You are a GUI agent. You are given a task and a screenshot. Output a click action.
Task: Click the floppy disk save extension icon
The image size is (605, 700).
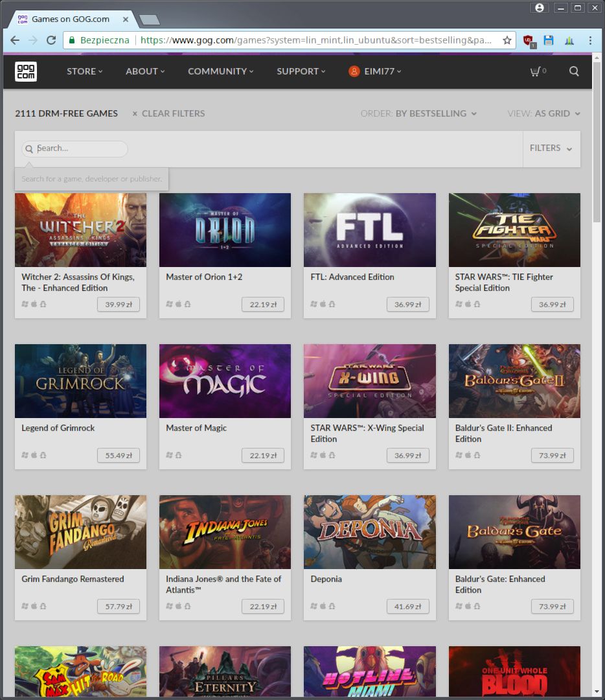(x=549, y=41)
